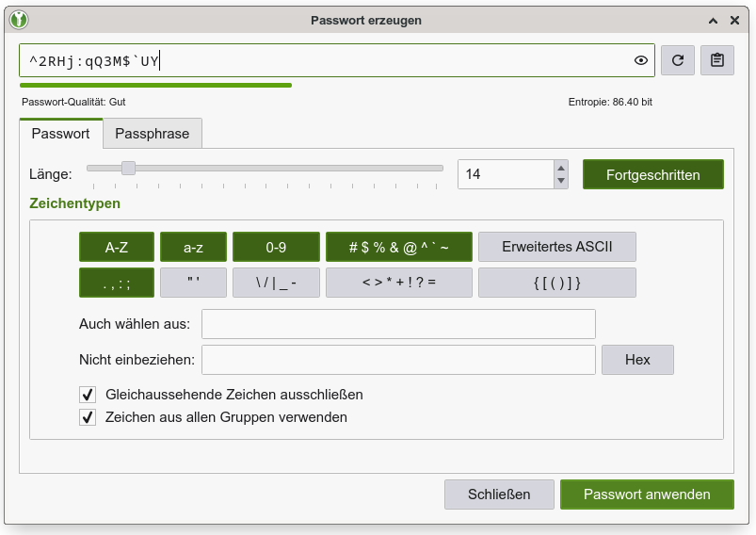Copy password to clipboard icon
This screenshot has width=756, height=535.
pos(717,60)
